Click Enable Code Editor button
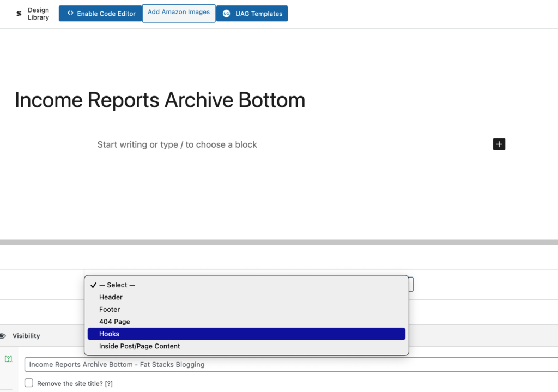Screen dimensions: 558x392 point(100,14)
